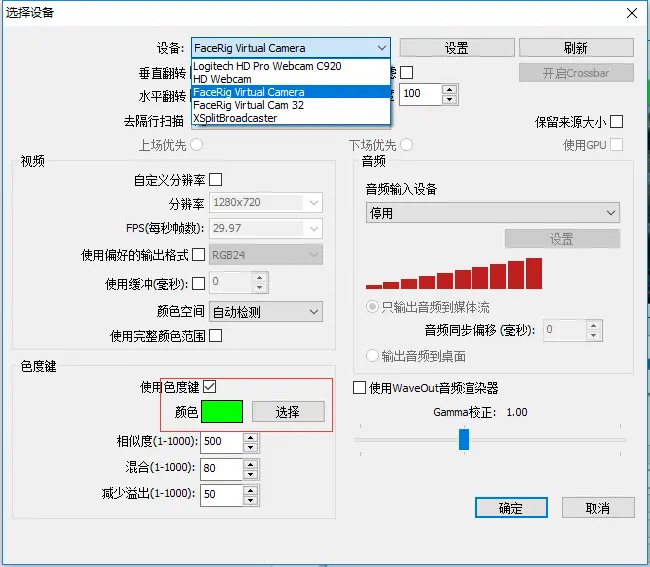Open the 设备 device dropdown
650x567 pixels.
coord(291,48)
